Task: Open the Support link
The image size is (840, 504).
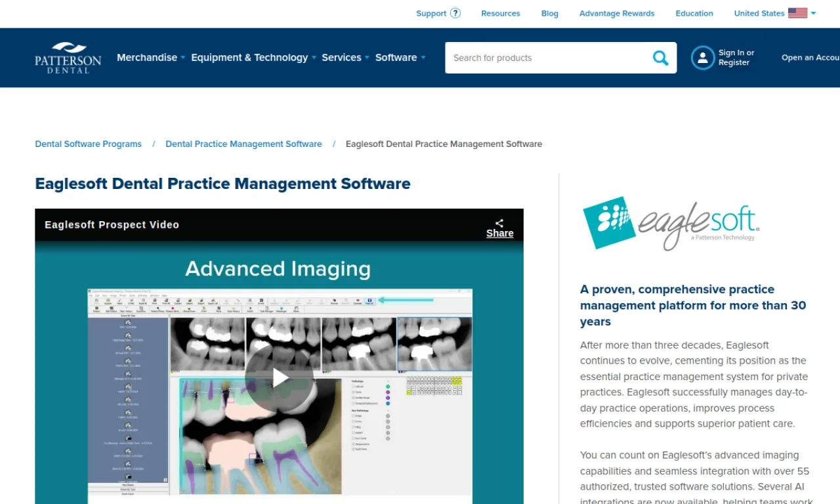Action: click(431, 13)
